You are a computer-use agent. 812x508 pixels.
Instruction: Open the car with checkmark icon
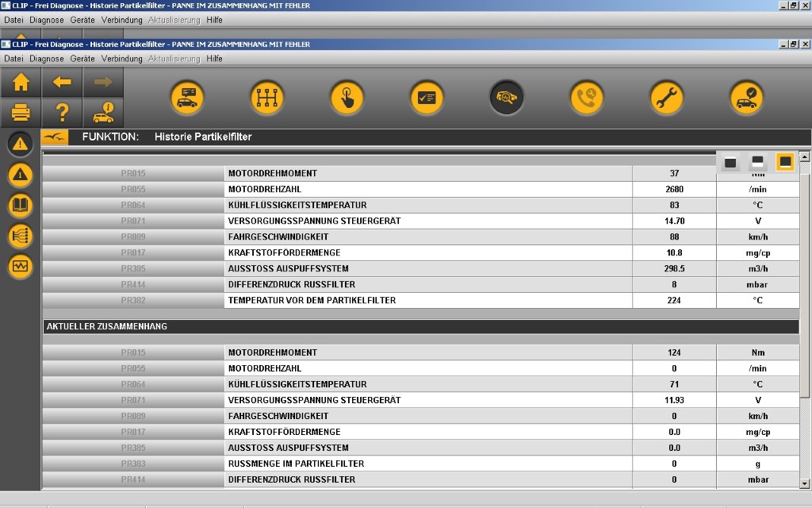coord(746,98)
